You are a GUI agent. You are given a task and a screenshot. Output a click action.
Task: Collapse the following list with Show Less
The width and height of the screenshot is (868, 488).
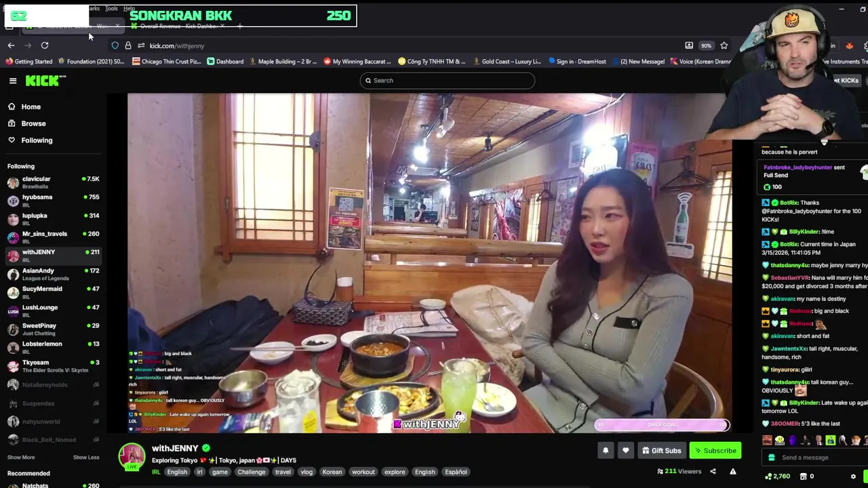coord(86,457)
